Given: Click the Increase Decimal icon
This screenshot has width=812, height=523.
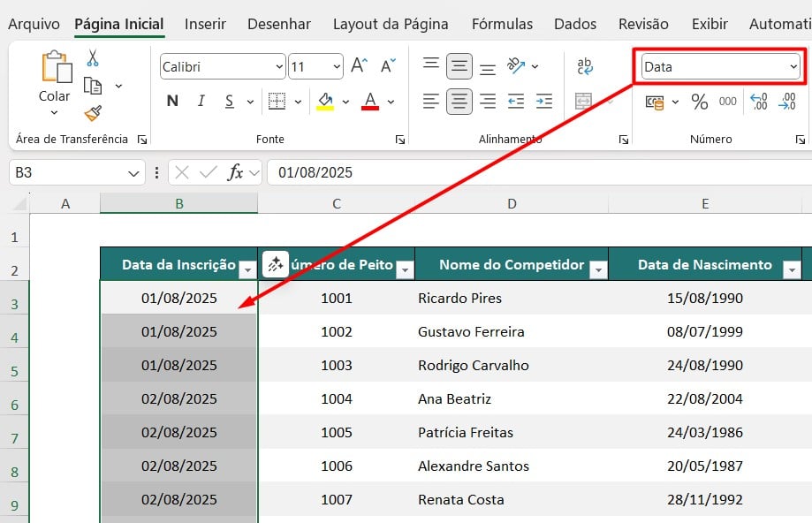Looking at the screenshot, I should click(x=758, y=102).
